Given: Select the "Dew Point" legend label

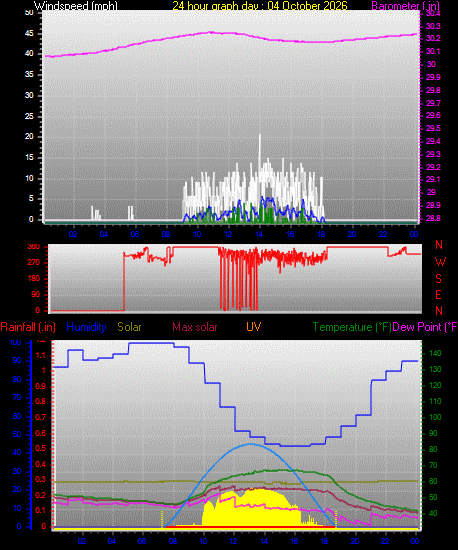Looking at the screenshot, I should 425,327.
